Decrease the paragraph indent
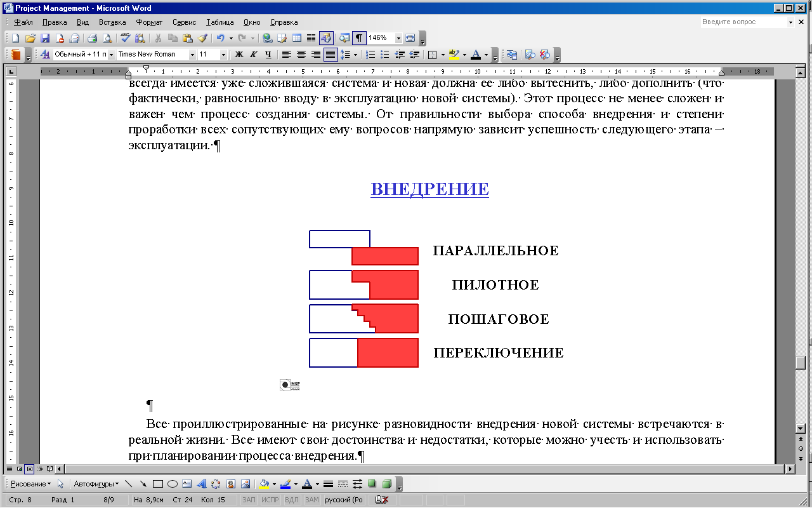The image size is (812, 508). tap(400, 55)
